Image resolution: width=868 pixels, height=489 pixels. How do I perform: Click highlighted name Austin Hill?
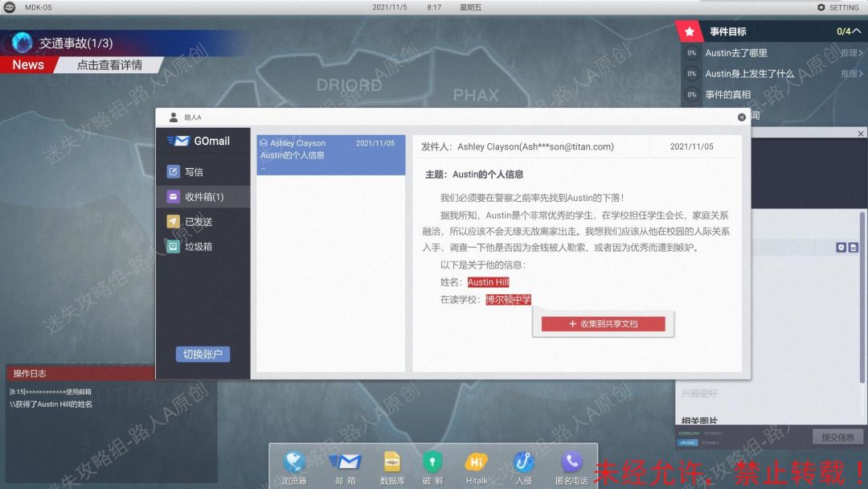[488, 281]
